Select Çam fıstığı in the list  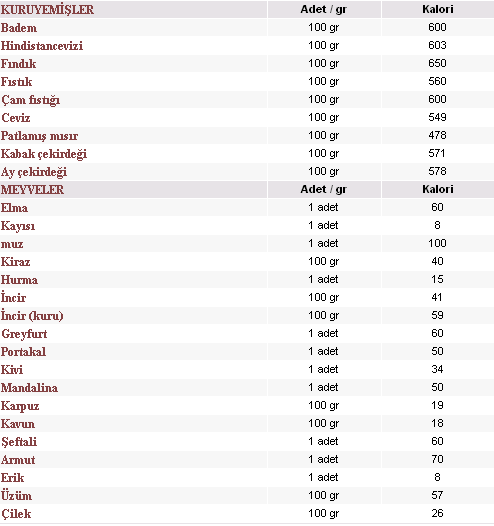31,100
